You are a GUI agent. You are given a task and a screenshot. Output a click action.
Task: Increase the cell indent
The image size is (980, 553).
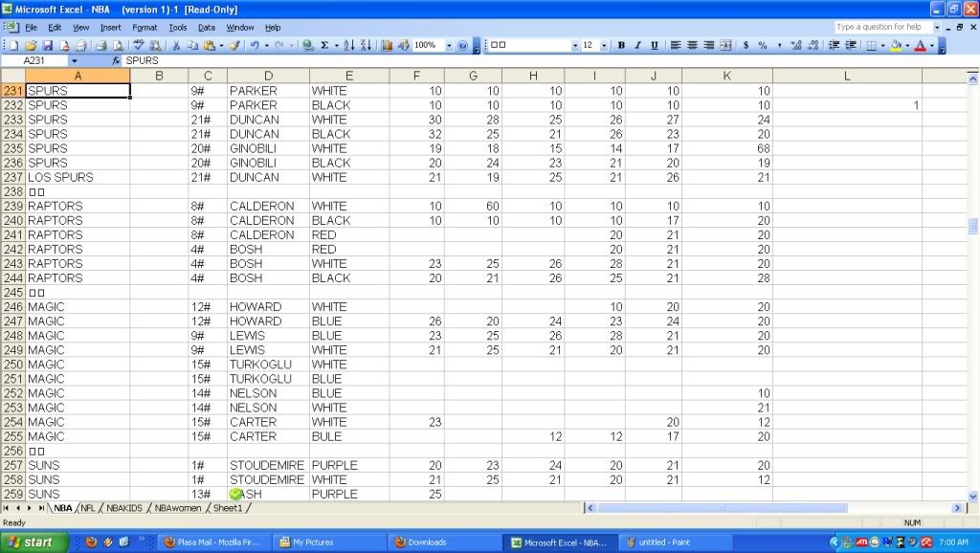[x=851, y=45]
